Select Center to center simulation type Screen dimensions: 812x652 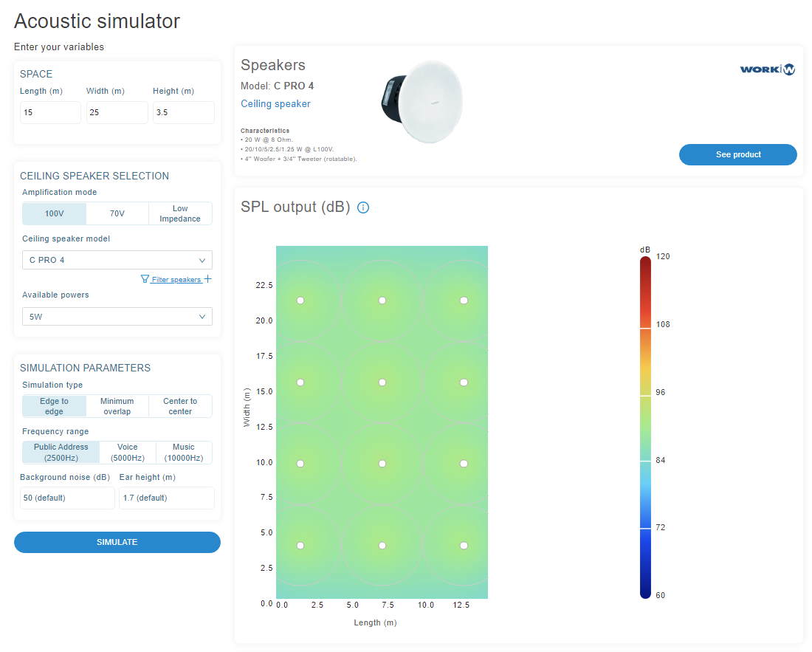(x=180, y=406)
